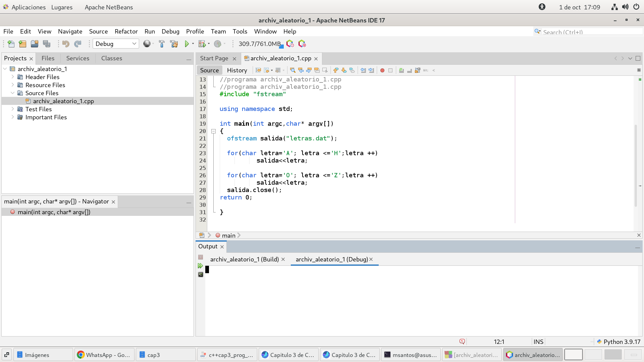Select archiv_aleatorio_1 (Build) output tab
This screenshot has width=644, height=362.
(x=244, y=259)
